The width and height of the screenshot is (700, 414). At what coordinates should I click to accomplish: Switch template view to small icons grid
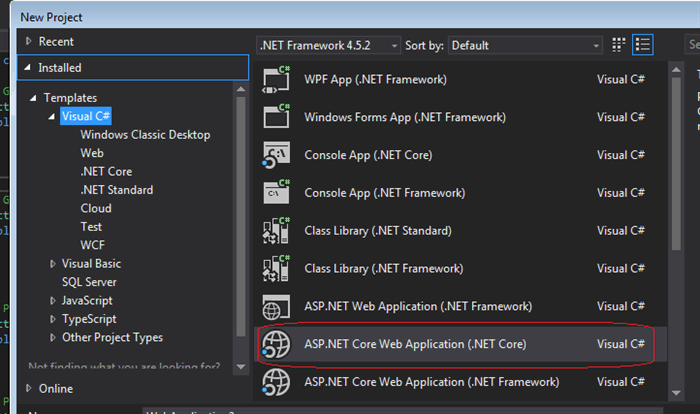coord(618,45)
